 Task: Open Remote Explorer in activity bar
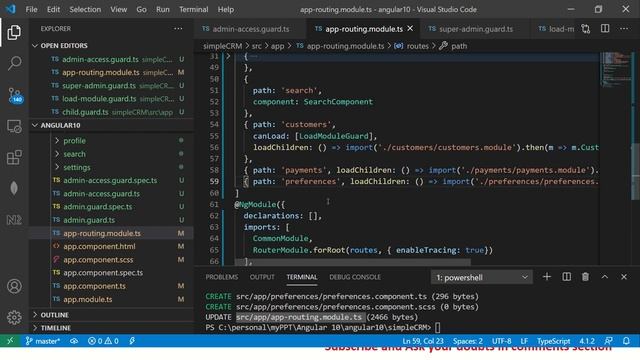click(14, 127)
